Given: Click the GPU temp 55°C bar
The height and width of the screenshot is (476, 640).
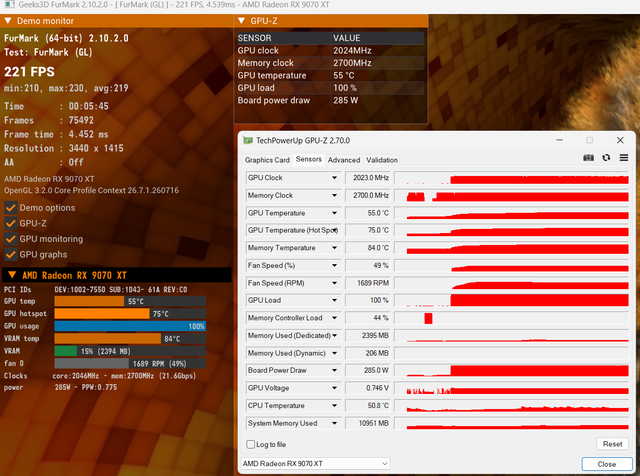Looking at the screenshot, I should [x=130, y=301].
